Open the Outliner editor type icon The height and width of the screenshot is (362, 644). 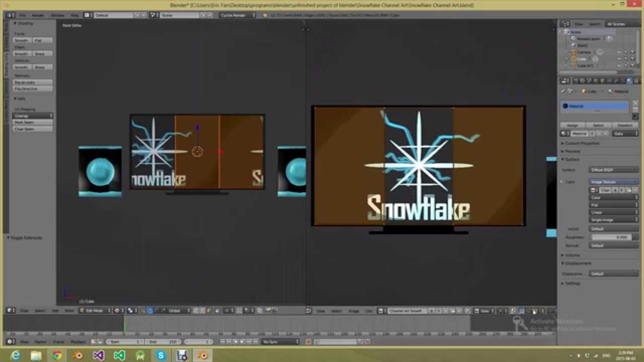tap(565, 24)
